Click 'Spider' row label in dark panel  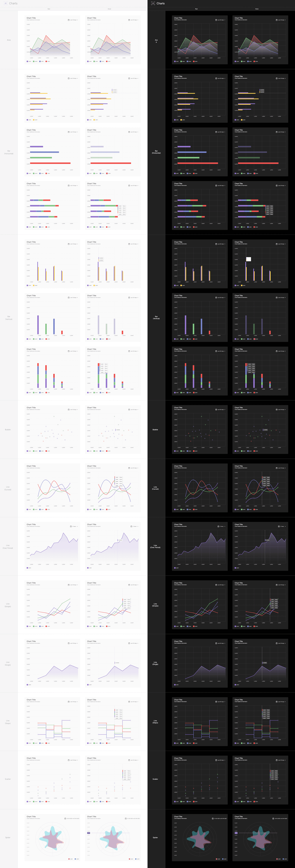tap(155, 837)
